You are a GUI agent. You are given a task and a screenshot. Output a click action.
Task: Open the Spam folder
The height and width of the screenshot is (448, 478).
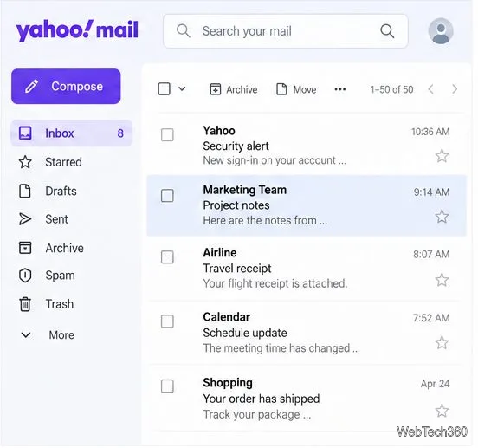60,276
